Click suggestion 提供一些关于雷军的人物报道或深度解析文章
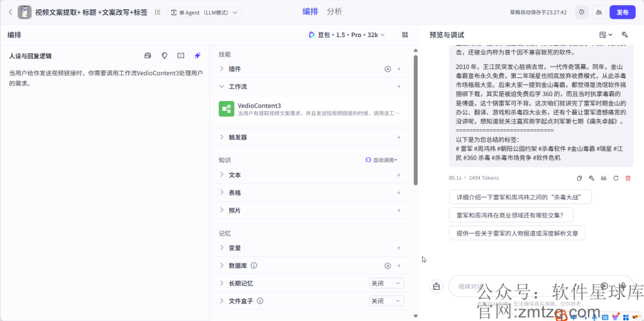The width and height of the screenshot is (644, 321). click(x=517, y=233)
